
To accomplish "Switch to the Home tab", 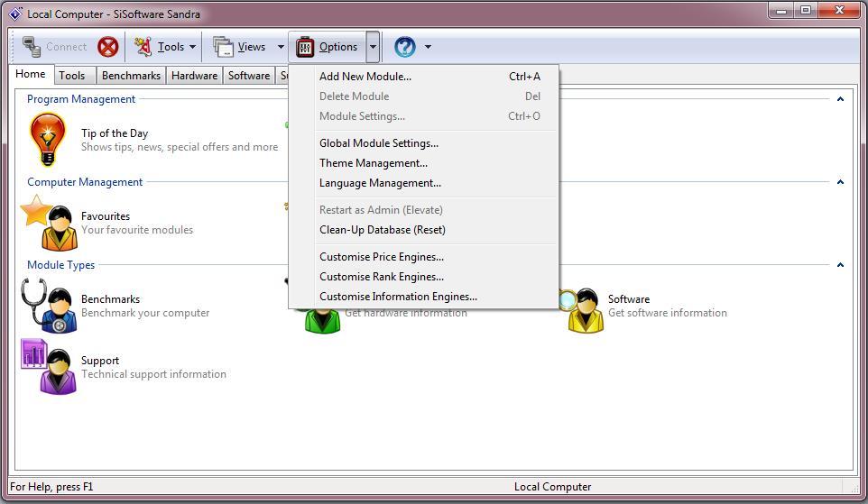I will (x=31, y=74).
